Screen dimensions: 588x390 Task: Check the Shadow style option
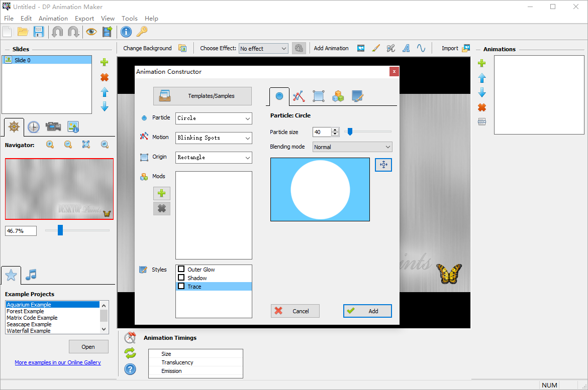click(181, 278)
